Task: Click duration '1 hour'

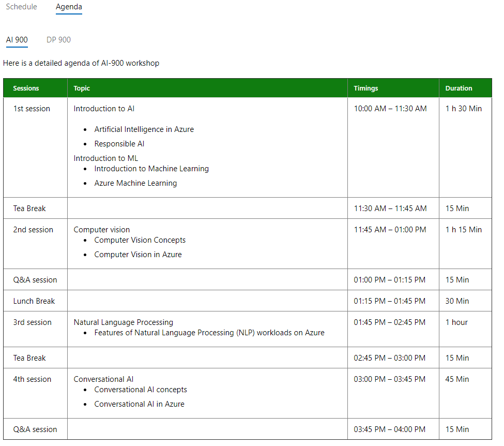Action: point(456,322)
